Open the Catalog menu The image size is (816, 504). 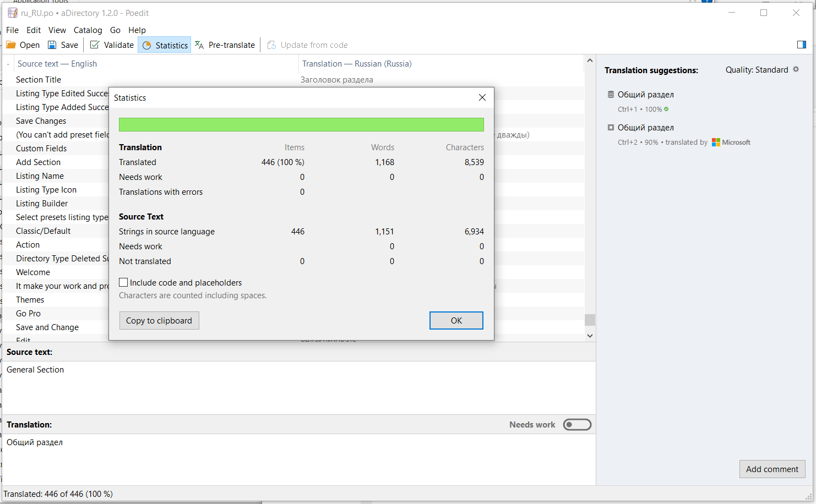pos(88,30)
